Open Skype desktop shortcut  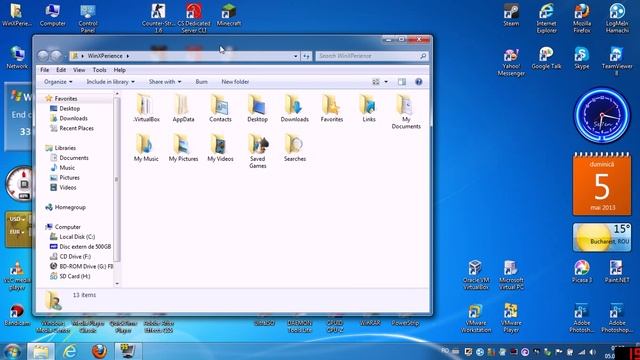pyautogui.click(x=582, y=58)
